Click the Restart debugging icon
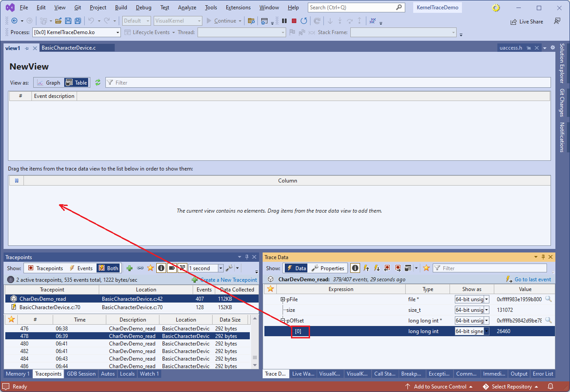 (x=304, y=21)
